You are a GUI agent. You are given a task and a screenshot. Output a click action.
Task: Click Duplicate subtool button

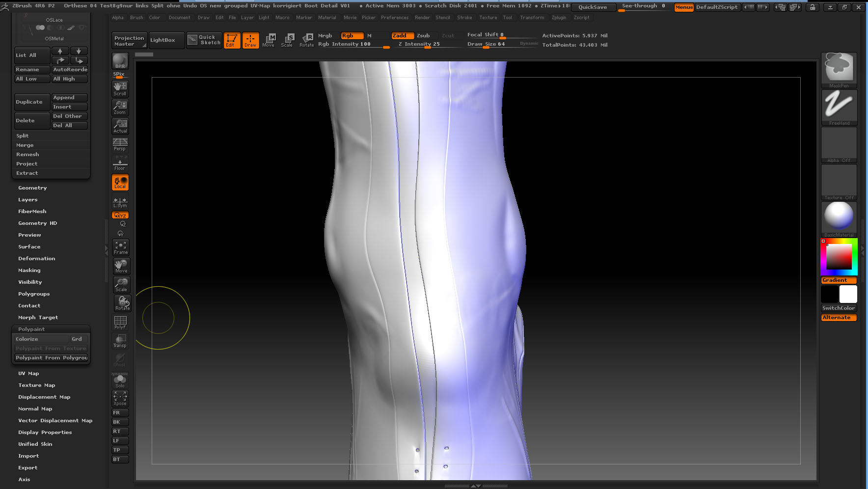32,102
